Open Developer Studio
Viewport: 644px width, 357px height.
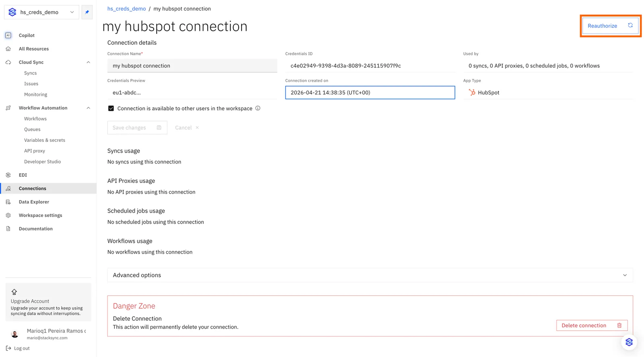click(43, 162)
